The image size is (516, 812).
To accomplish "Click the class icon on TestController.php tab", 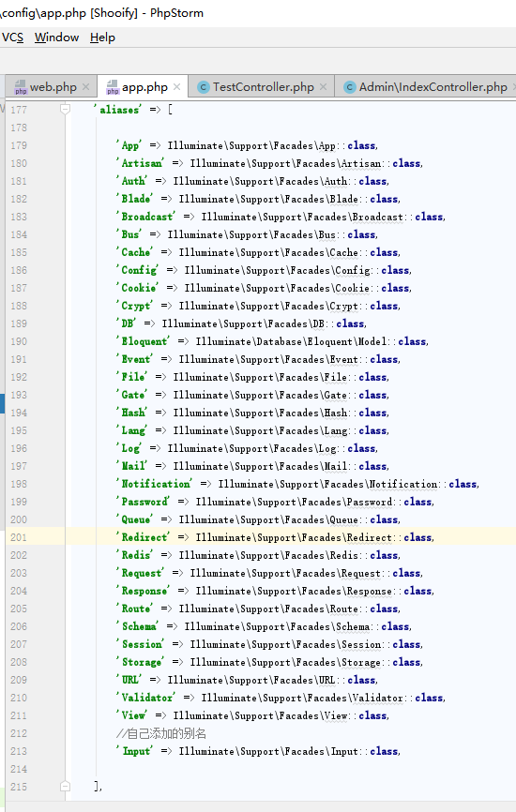I will tap(203, 87).
